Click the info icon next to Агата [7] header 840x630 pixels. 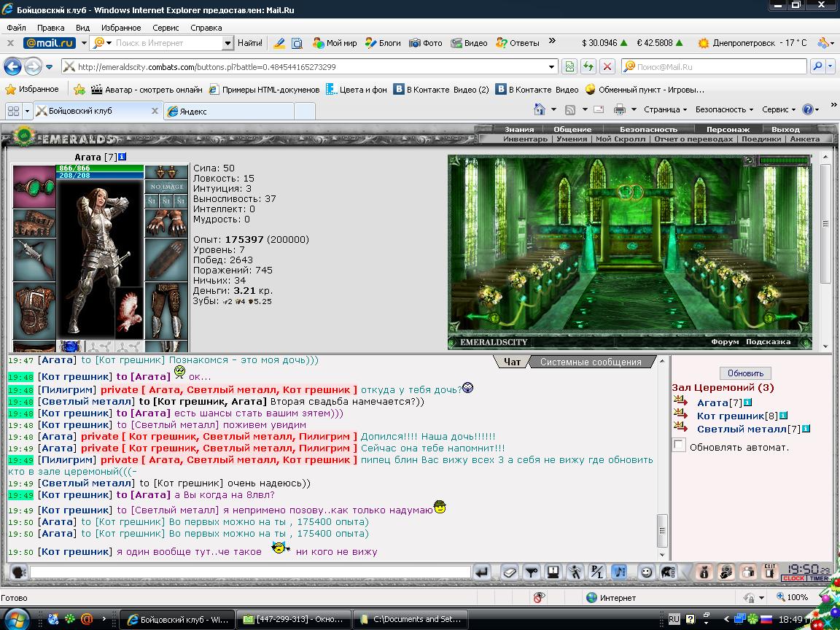122,157
